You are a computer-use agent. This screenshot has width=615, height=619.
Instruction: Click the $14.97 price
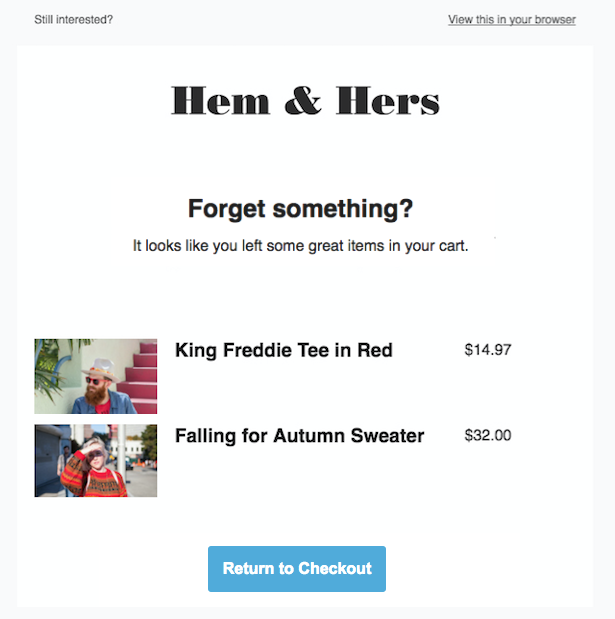(x=488, y=350)
